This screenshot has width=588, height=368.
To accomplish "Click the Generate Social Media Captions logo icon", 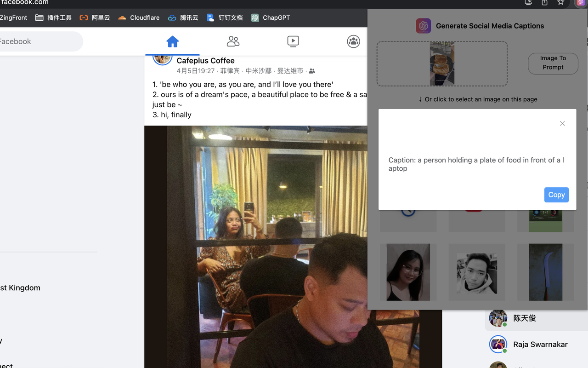I will click(424, 26).
